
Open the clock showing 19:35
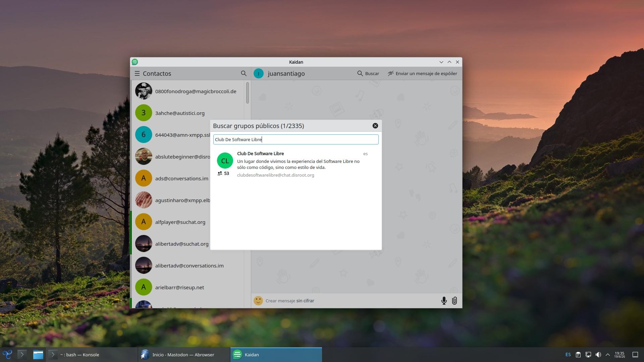(x=620, y=355)
